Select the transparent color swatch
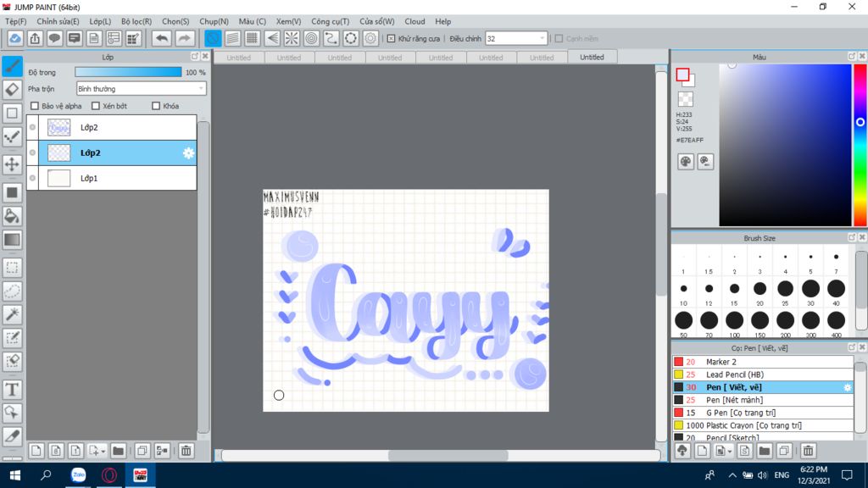Viewport: 868px width, 488px height. tap(685, 99)
